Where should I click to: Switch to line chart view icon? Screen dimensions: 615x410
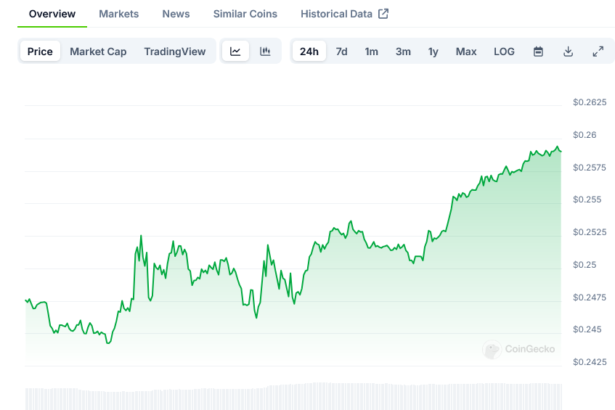(235, 52)
